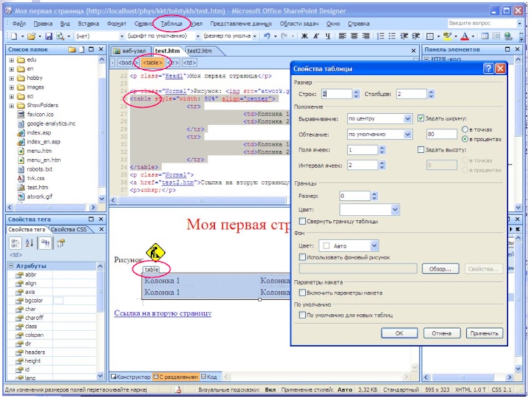The height and width of the screenshot is (399, 532).
Task: Click show set properties on top icon
Action: pos(45,243)
